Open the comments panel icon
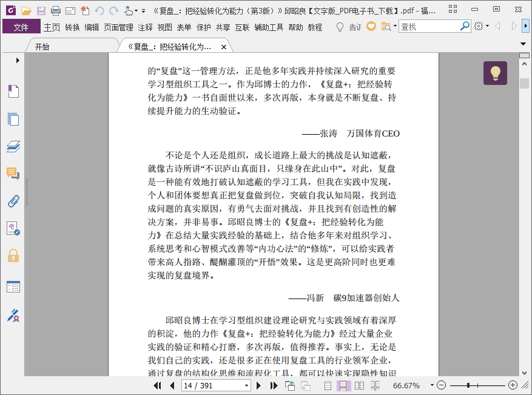Screen dimensions: 532x395 click(13, 174)
